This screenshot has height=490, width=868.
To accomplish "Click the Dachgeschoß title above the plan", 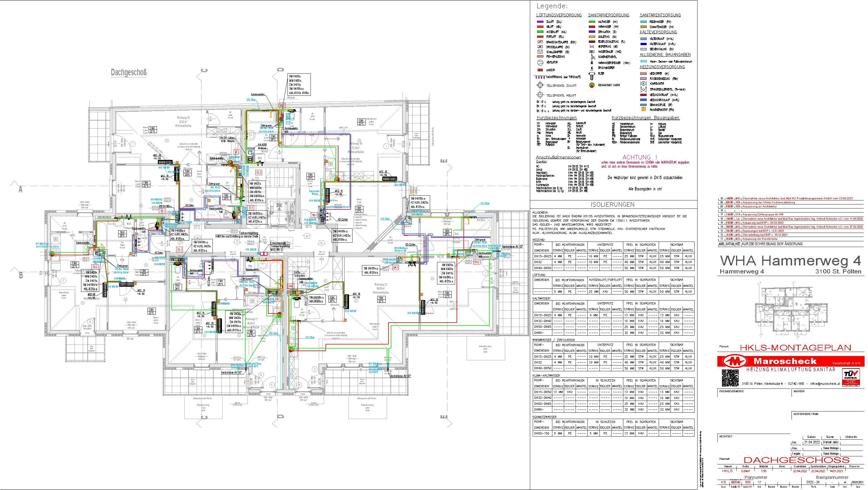I will pos(129,73).
